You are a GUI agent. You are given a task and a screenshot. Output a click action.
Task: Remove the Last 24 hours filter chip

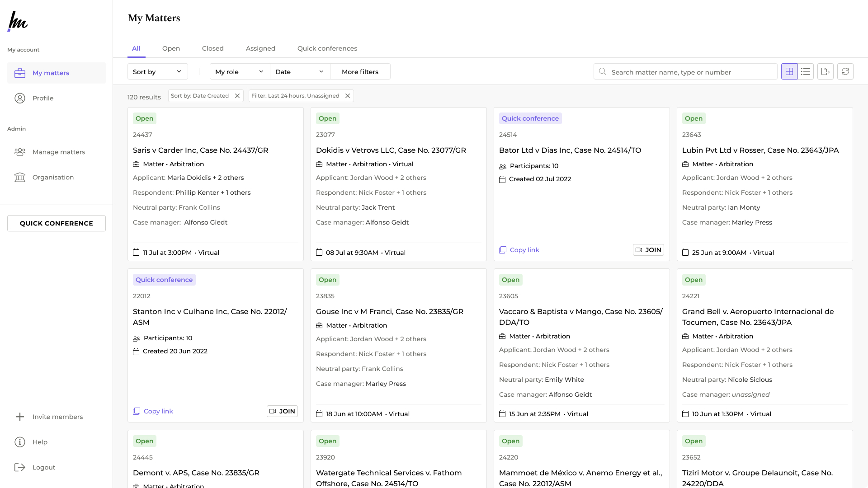[x=348, y=96]
